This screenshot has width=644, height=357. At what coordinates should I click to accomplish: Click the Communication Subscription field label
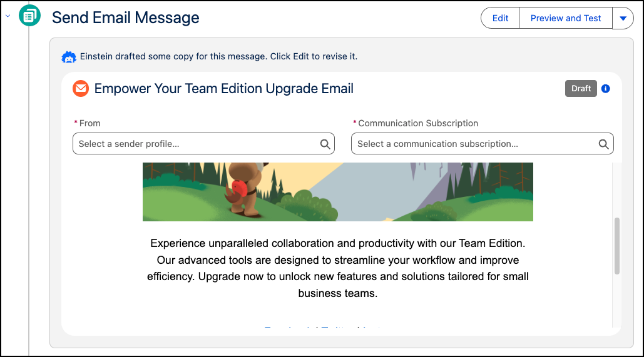pyautogui.click(x=417, y=123)
